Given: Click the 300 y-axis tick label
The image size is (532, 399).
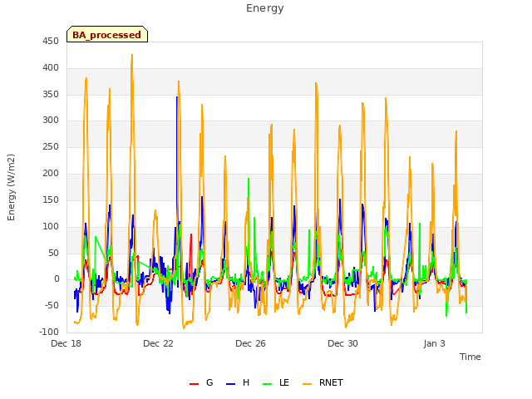Looking at the screenshot, I should point(51,120).
